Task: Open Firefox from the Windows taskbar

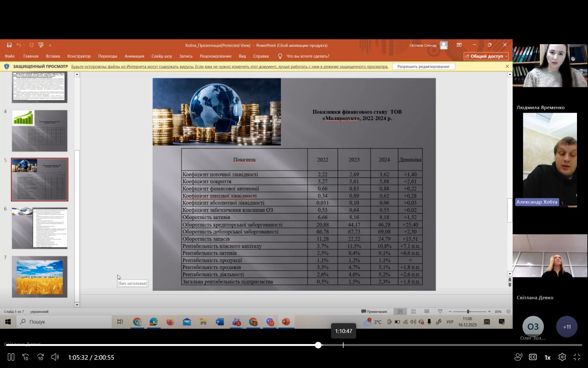Action: (x=170, y=322)
